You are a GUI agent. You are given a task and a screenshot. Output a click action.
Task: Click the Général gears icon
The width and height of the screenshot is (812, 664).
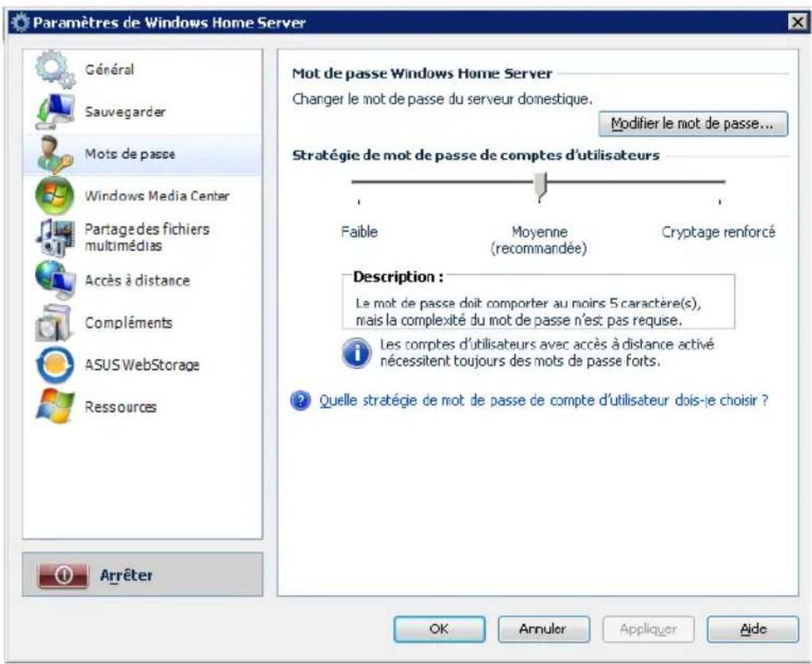coord(55,69)
